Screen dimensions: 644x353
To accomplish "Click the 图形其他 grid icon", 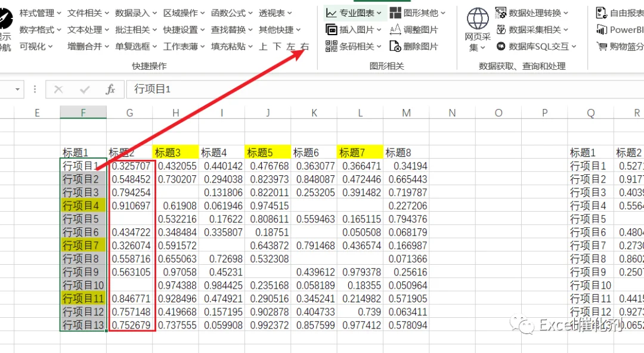I will tap(395, 13).
